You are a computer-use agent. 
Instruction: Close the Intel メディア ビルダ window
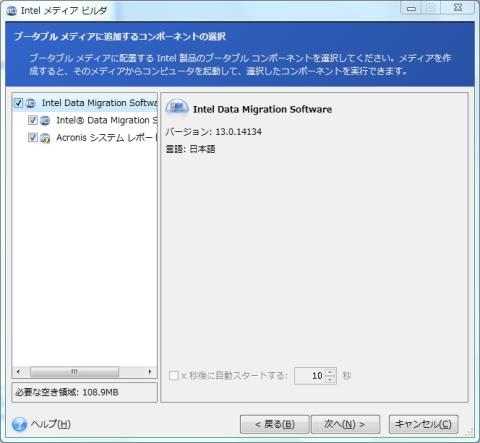tap(458, 8)
